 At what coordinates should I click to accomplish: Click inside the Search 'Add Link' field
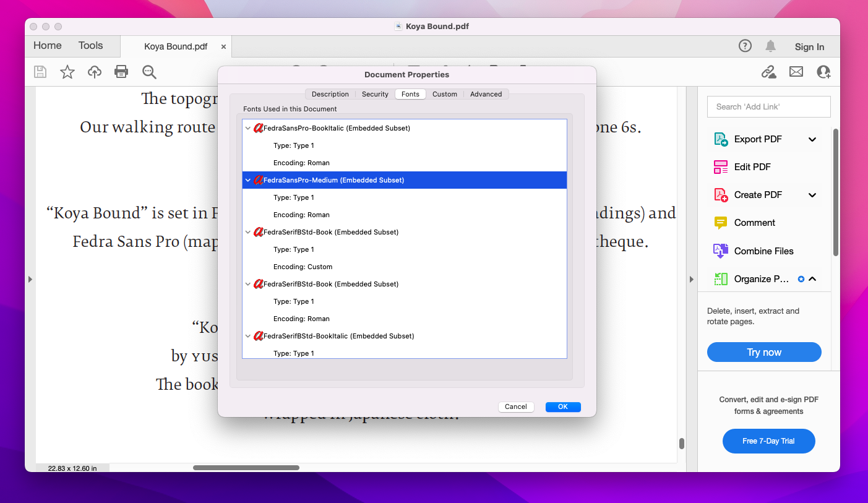pyautogui.click(x=768, y=106)
